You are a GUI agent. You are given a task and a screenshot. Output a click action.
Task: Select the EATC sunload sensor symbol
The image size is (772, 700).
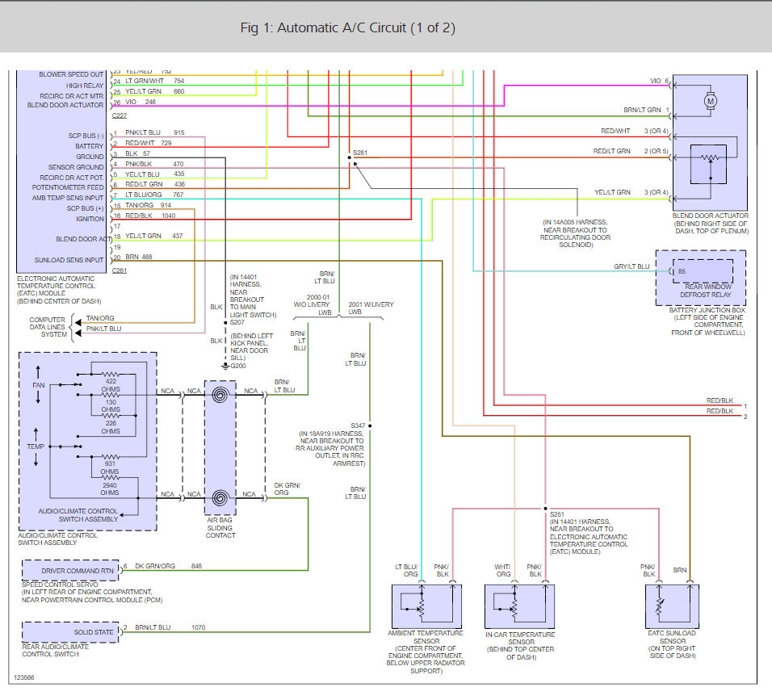point(672,606)
